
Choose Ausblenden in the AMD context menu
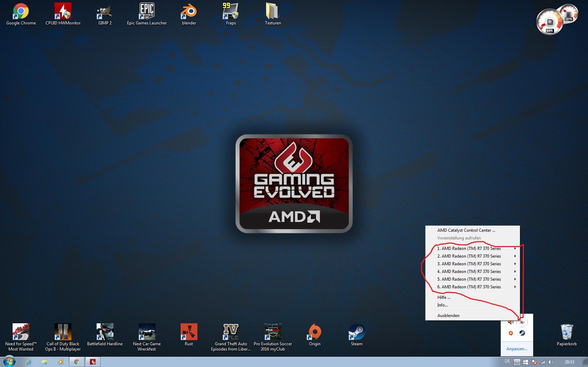(x=472, y=316)
